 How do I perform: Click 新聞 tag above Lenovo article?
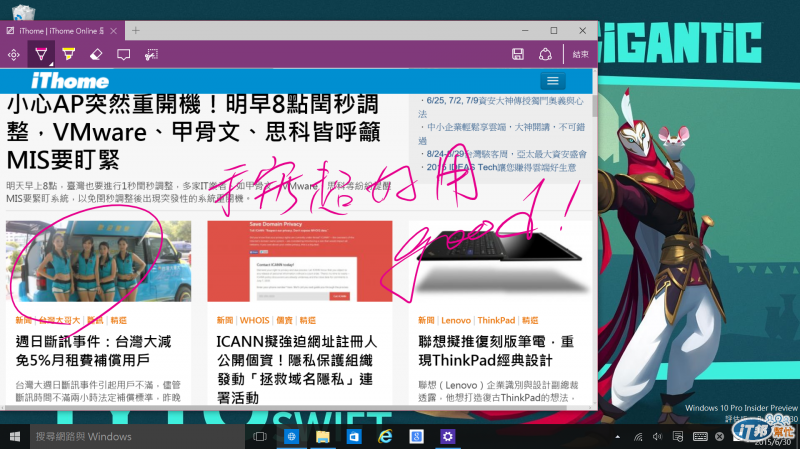(426, 320)
